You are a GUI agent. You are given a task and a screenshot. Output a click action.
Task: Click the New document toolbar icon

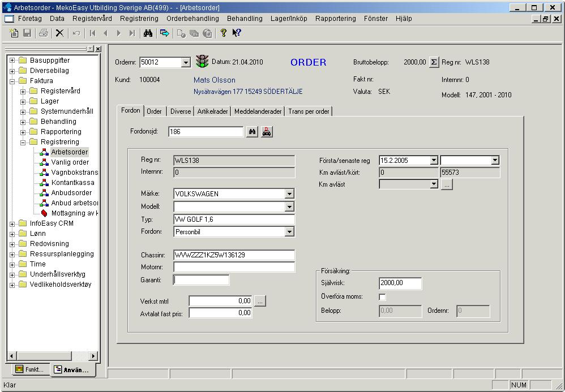(x=14, y=33)
